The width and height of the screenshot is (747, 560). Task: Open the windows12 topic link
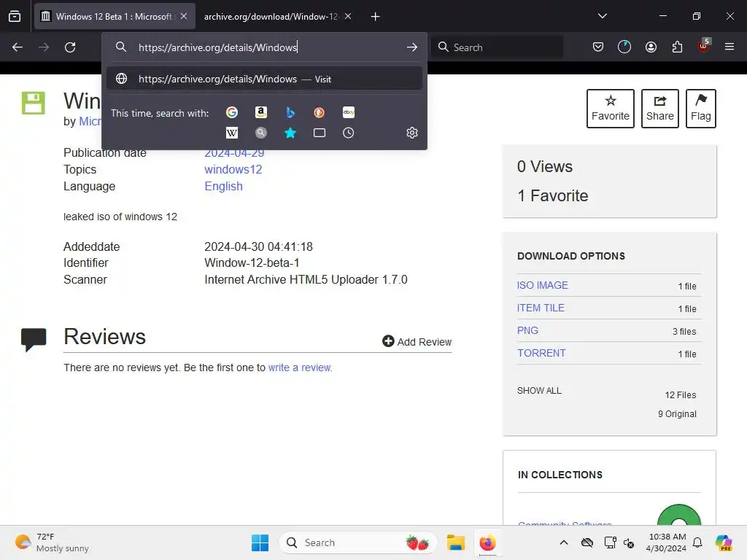click(233, 169)
